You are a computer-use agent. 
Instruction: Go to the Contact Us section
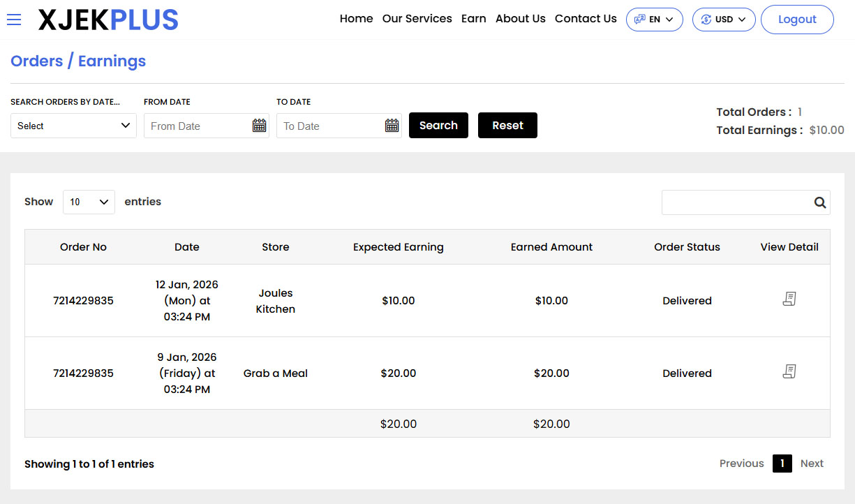[586, 19]
